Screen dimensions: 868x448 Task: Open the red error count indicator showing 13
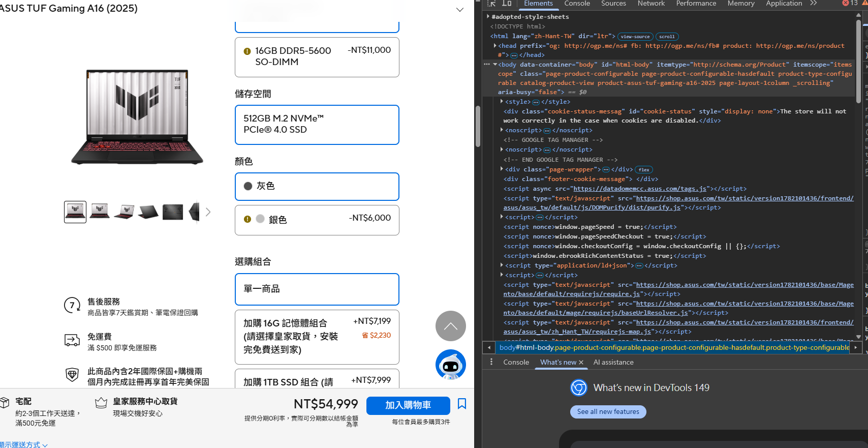(x=850, y=3)
